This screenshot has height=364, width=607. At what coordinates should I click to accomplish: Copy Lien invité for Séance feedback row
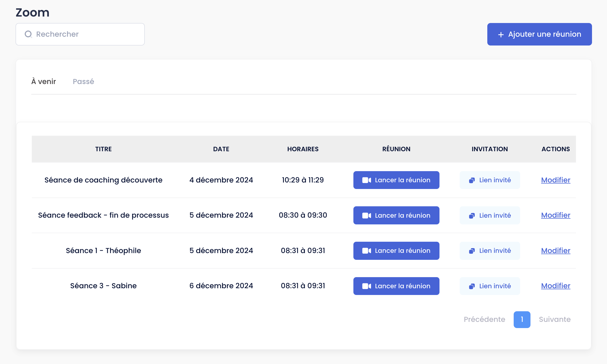490,215
